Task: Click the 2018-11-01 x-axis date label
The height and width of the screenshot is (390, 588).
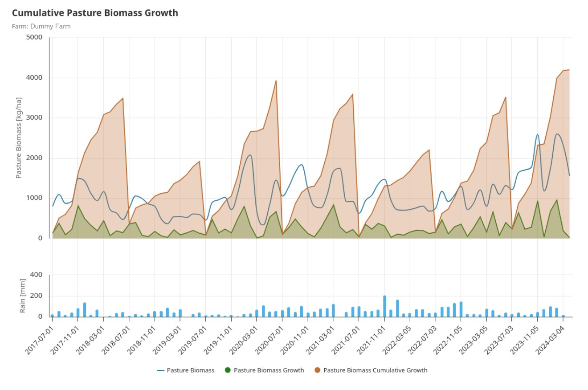Action: [142, 338]
